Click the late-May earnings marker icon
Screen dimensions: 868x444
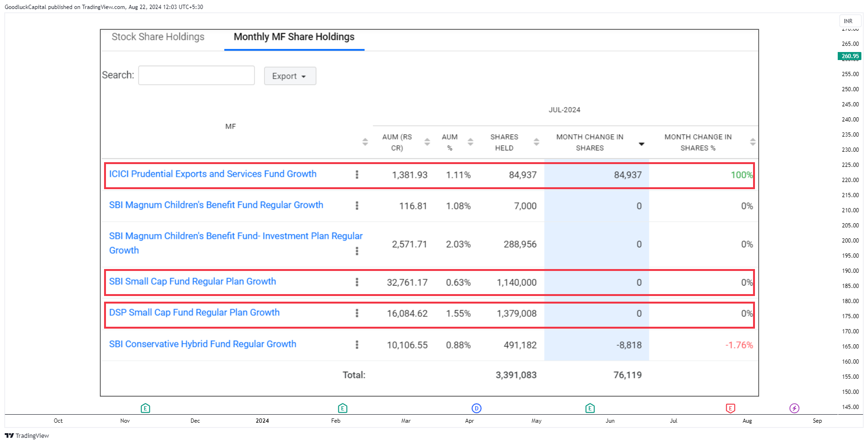coord(590,408)
